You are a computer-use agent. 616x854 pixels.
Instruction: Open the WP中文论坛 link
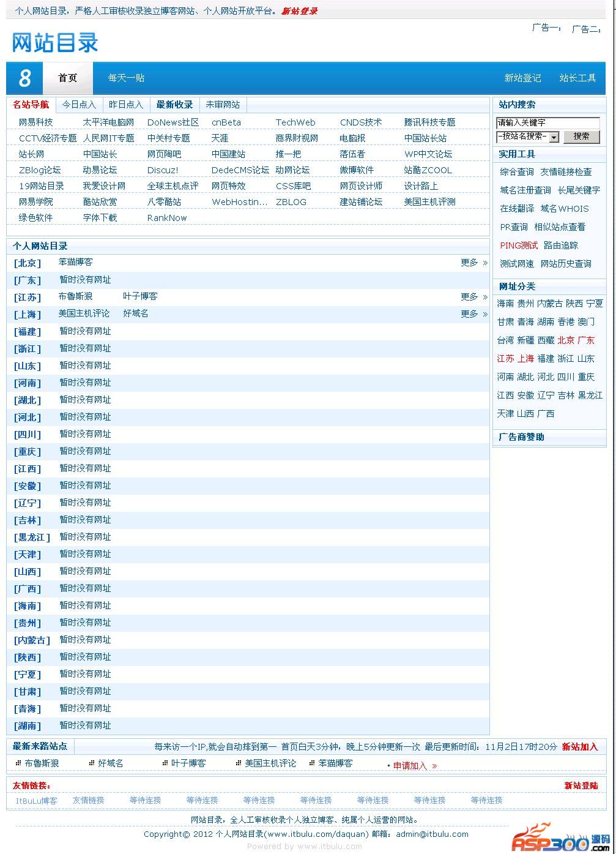tap(428, 154)
